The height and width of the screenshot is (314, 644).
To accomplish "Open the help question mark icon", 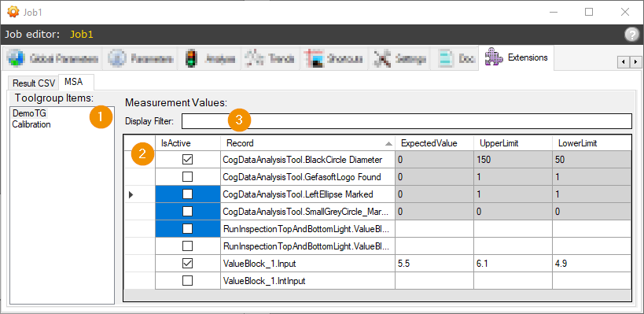I will pyautogui.click(x=631, y=35).
